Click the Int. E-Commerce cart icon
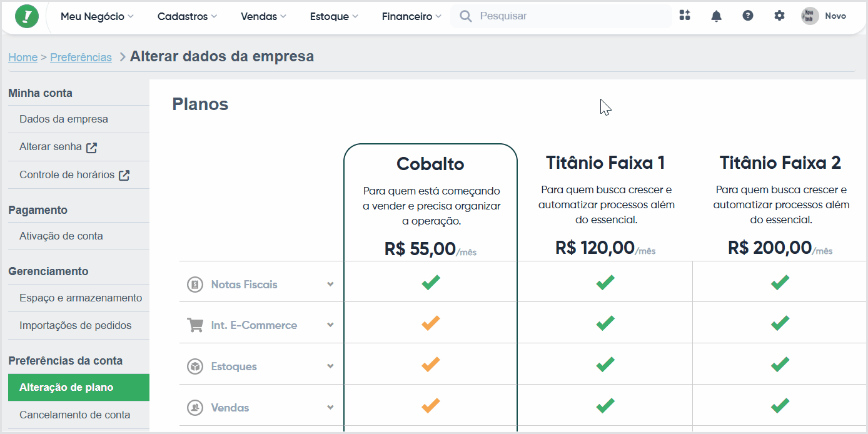 pyautogui.click(x=195, y=325)
